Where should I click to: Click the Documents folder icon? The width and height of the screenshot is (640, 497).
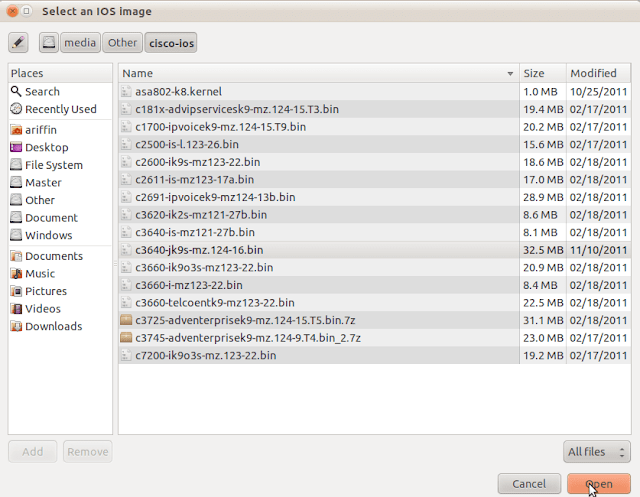tap(16, 256)
